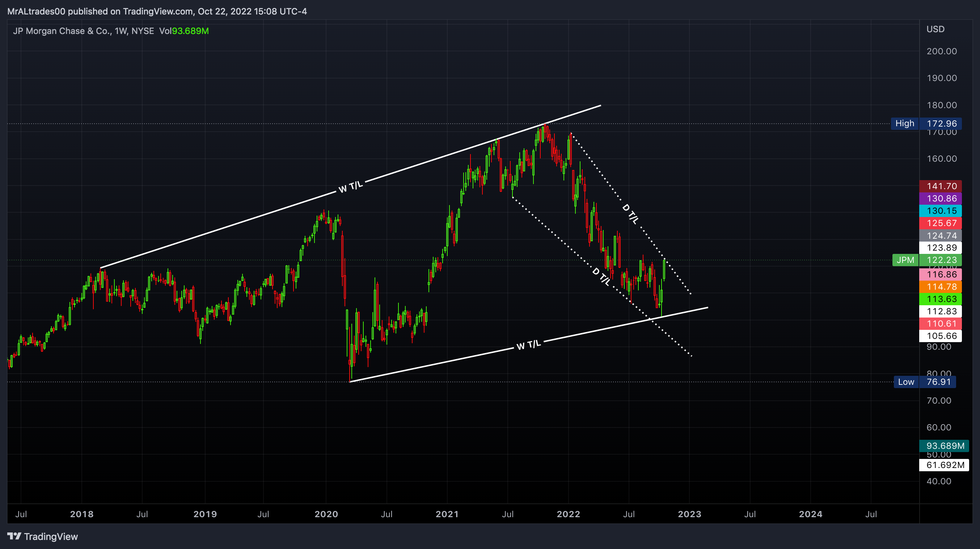Click the lower D T/L dotted line label
980x549 pixels.
(601, 277)
